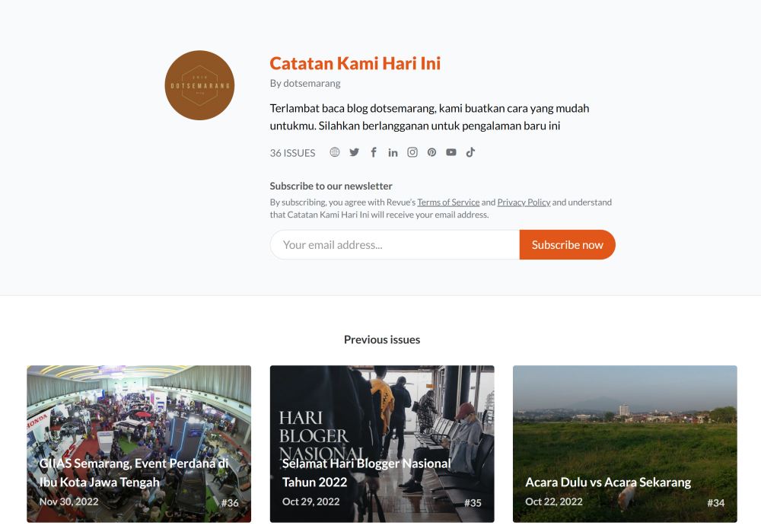Open the LinkedIn profile icon
Screen dimensions: 761x532
coord(393,152)
